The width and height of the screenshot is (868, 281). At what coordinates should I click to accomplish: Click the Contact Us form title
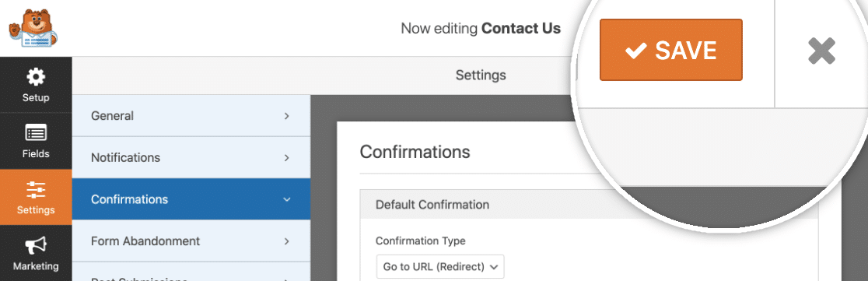521,28
